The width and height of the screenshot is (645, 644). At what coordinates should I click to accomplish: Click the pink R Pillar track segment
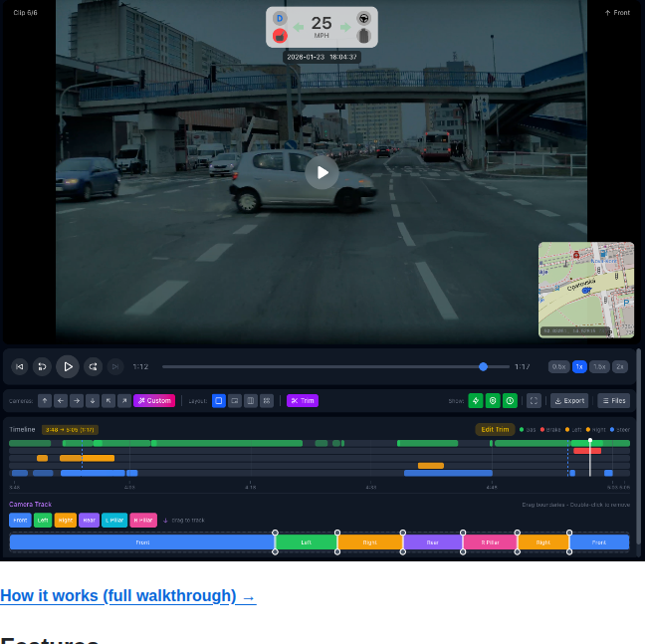490,542
